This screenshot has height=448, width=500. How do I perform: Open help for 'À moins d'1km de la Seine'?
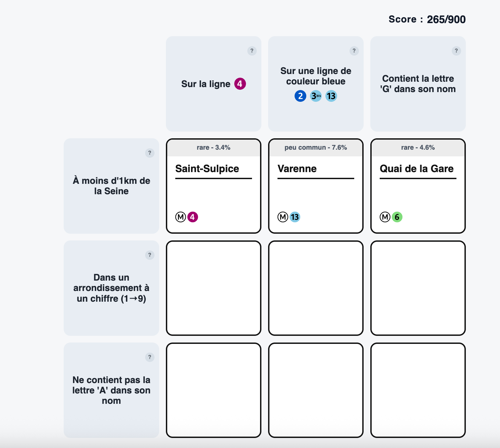[149, 153]
